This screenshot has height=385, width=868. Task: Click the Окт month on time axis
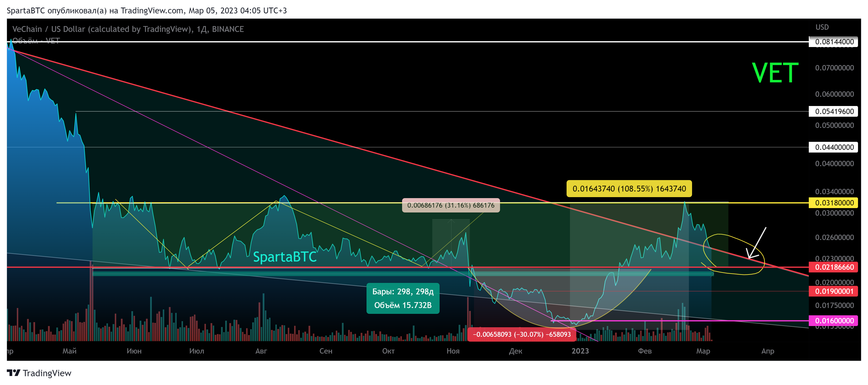pos(388,351)
